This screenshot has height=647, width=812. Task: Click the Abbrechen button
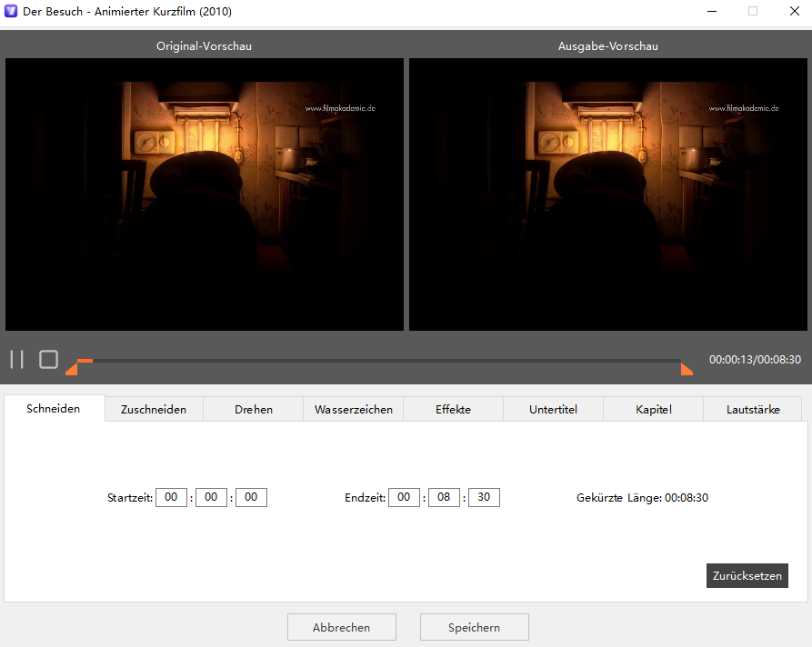tap(341, 627)
